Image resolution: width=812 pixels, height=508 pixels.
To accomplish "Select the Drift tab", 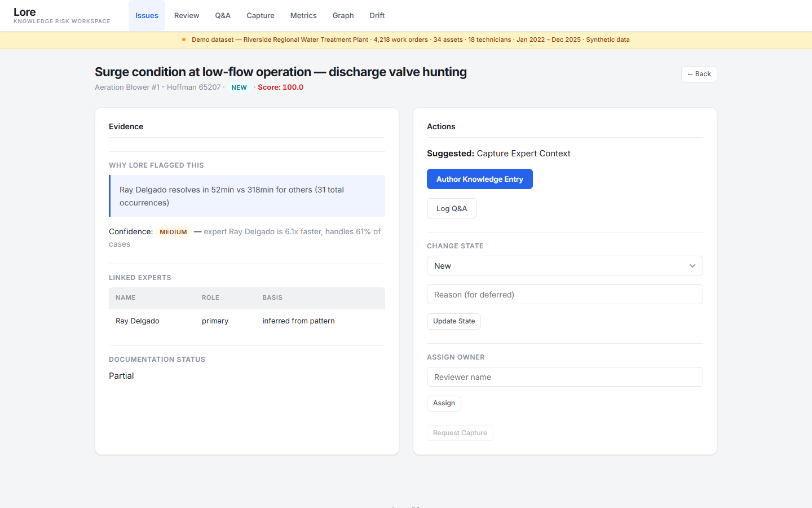I will tap(377, 15).
